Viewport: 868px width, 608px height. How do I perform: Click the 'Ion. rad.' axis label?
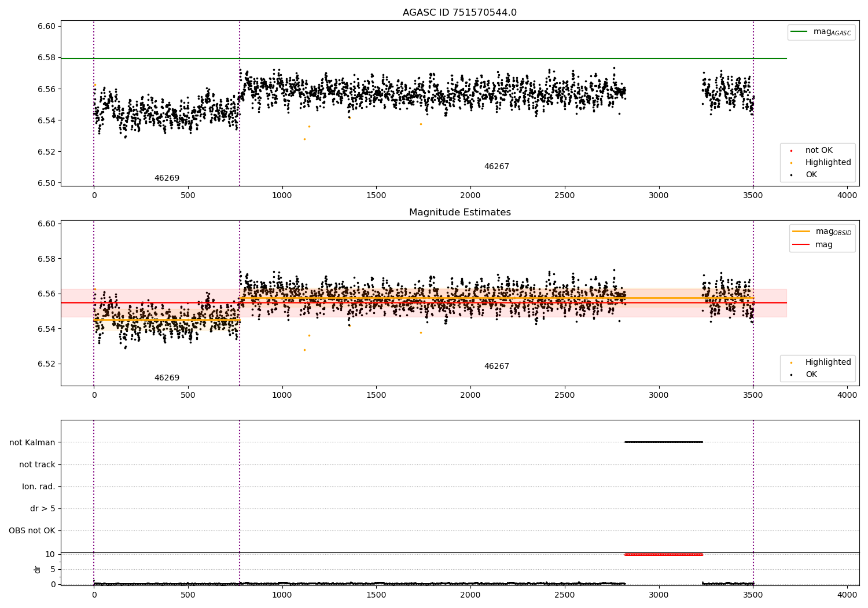[x=39, y=487]
